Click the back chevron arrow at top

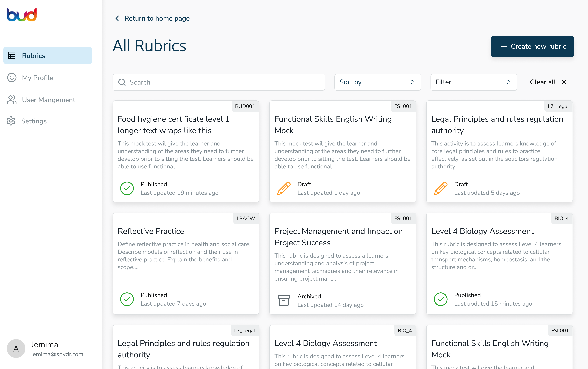coord(117,19)
